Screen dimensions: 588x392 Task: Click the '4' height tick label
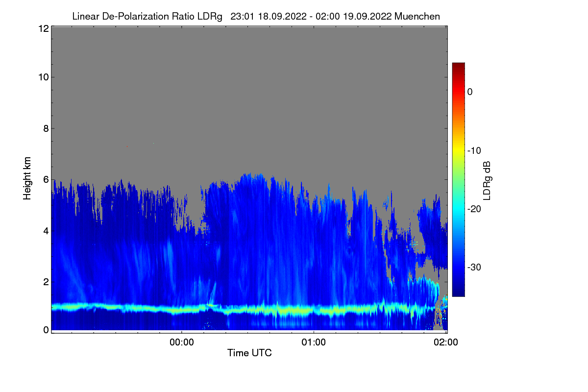tap(46, 230)
